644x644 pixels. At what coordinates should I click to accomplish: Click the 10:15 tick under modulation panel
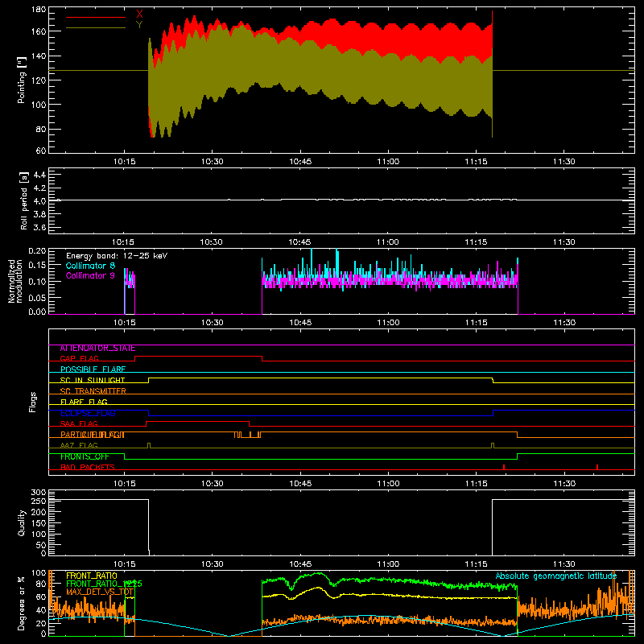[x=125, y=323]
